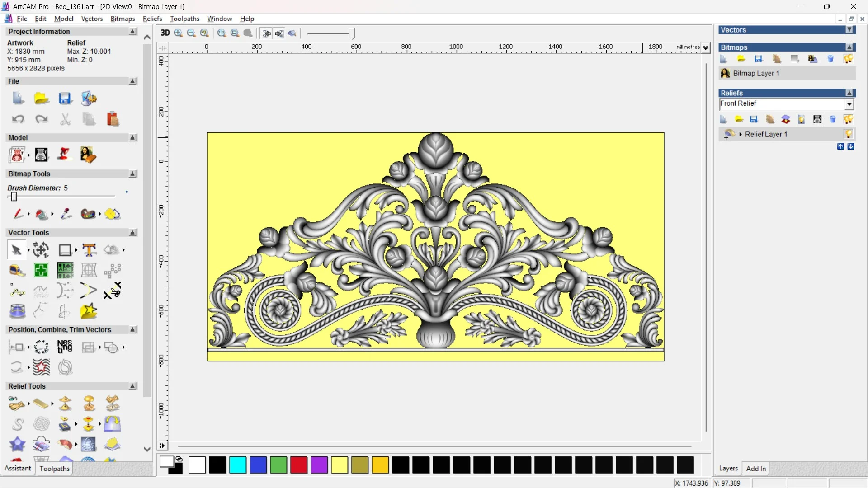Select the cyan color swatch
The width and height of the screenshot is (868, 488).
238,465
